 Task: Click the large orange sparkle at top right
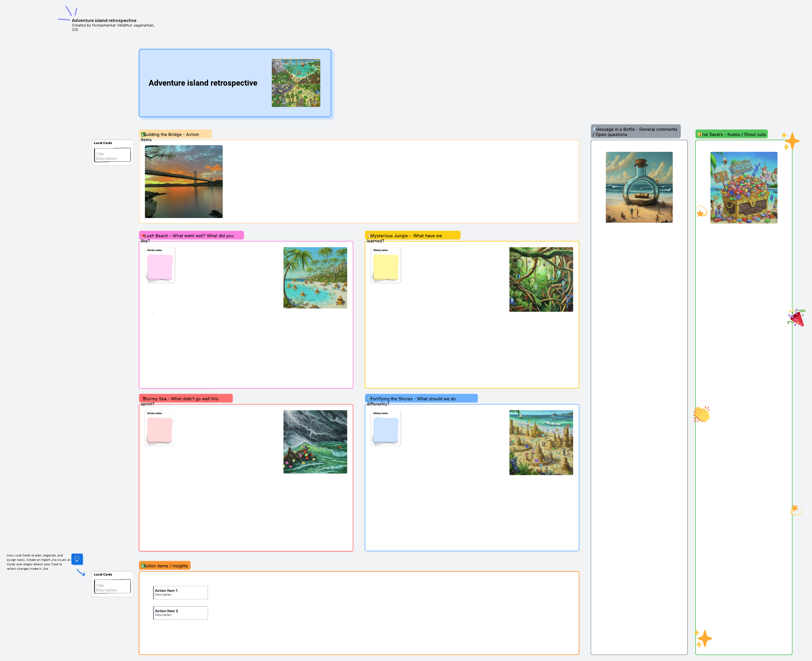(791, 141)
